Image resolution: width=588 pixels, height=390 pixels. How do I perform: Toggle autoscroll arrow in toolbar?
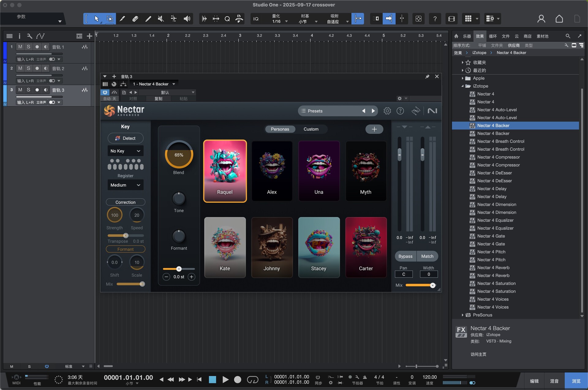[x=389, y=19]
